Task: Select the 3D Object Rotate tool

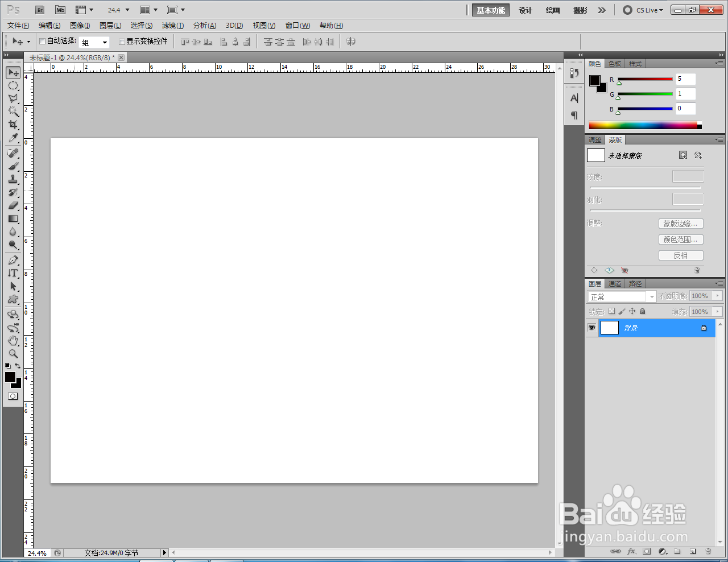Action: click(x=13, y=315)
